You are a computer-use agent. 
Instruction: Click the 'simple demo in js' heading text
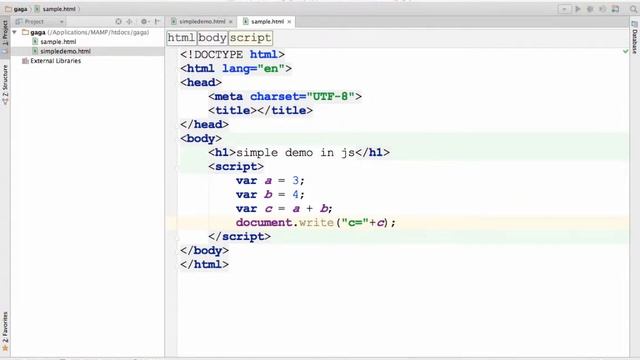[x=296, y=153]
